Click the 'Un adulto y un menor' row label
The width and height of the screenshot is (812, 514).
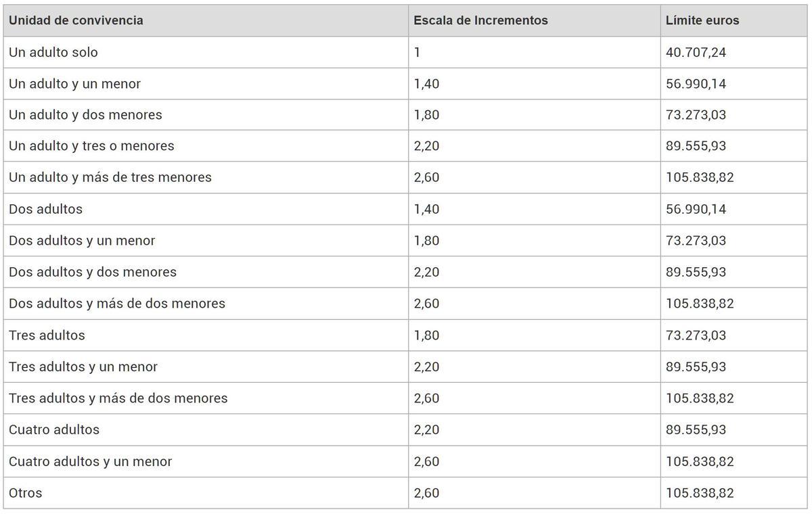[74, 84]
